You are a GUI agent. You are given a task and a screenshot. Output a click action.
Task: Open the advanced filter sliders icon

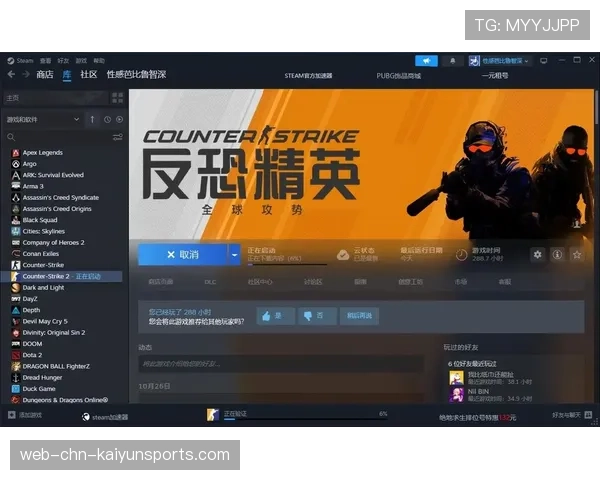118,137
